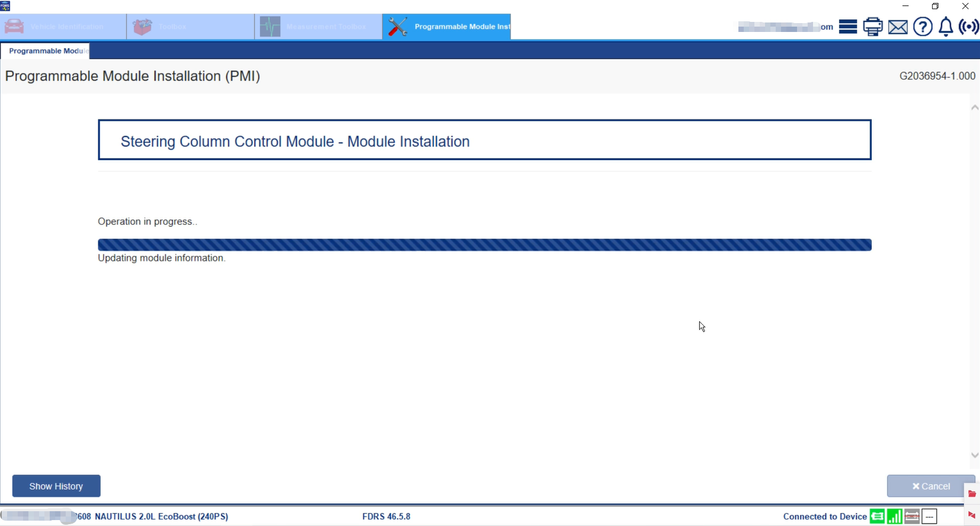Switch to Vehicle Identification tab
Viewport: 980px width, 526px height.
[63, 27]
